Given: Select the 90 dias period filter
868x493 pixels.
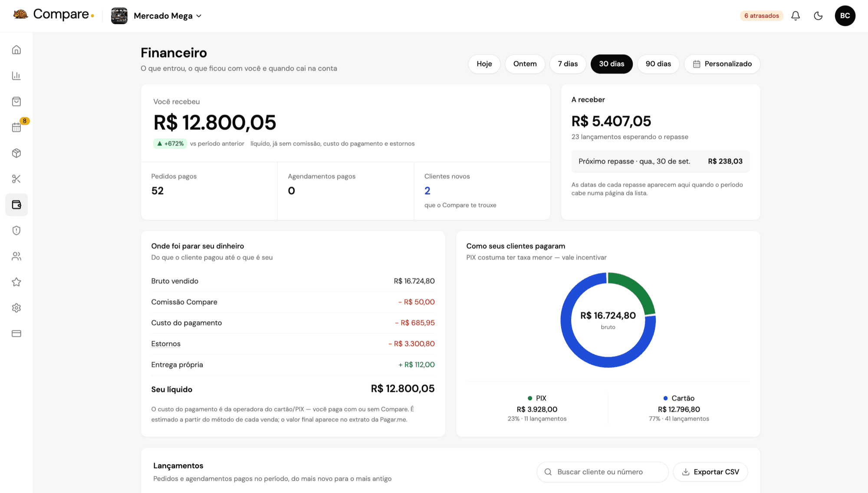Looking at the screenshot, I should pyautogui.click(x=658, y=64).
